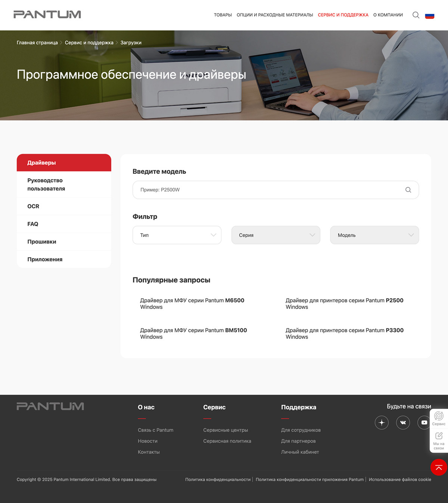Click search icon inside model input

tap(408, 190)
